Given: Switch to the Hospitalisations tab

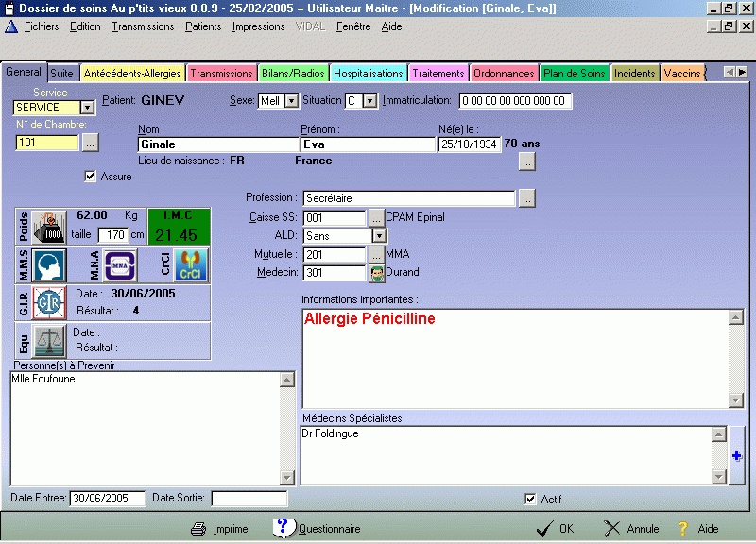Looking at the screenshot, I should 369,74.
